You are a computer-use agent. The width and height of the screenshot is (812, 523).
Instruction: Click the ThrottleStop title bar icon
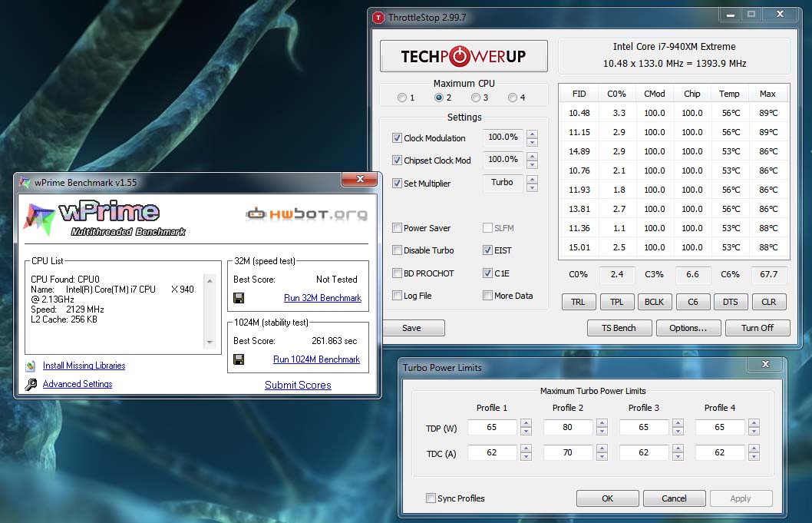pos(378,18)
